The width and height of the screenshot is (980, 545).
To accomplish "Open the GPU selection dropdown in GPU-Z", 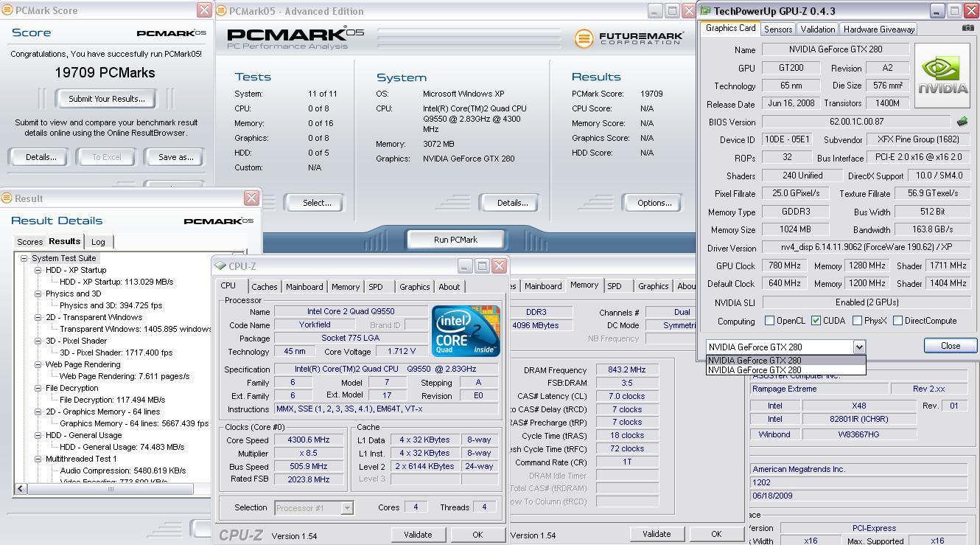I will [858, 347].
